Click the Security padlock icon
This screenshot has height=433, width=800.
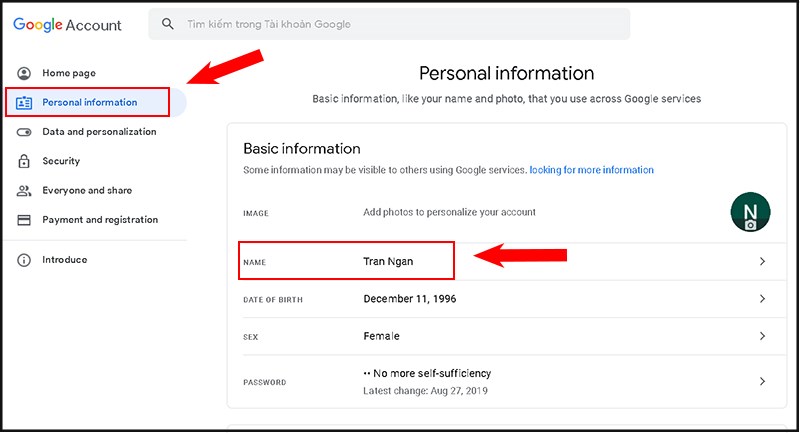coord(24,161)
